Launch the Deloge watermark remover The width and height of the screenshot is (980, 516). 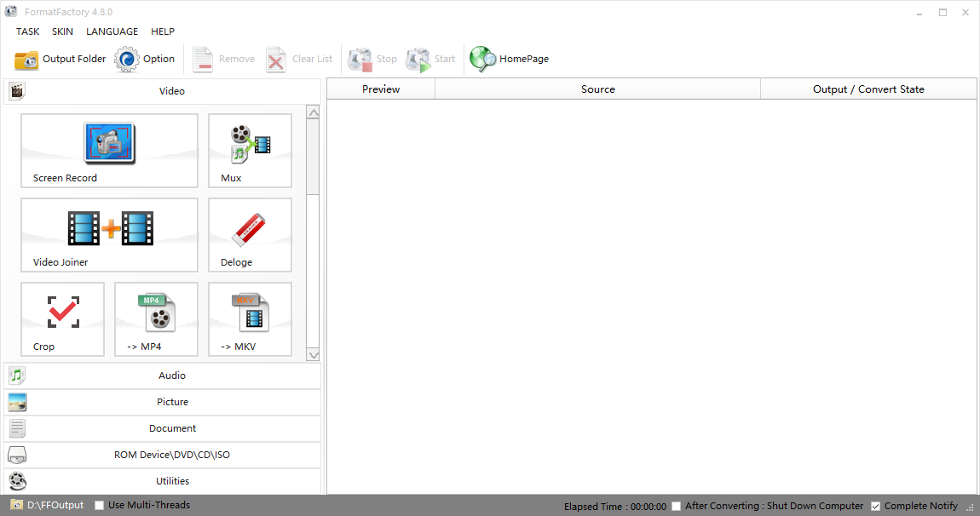point(250,235)
